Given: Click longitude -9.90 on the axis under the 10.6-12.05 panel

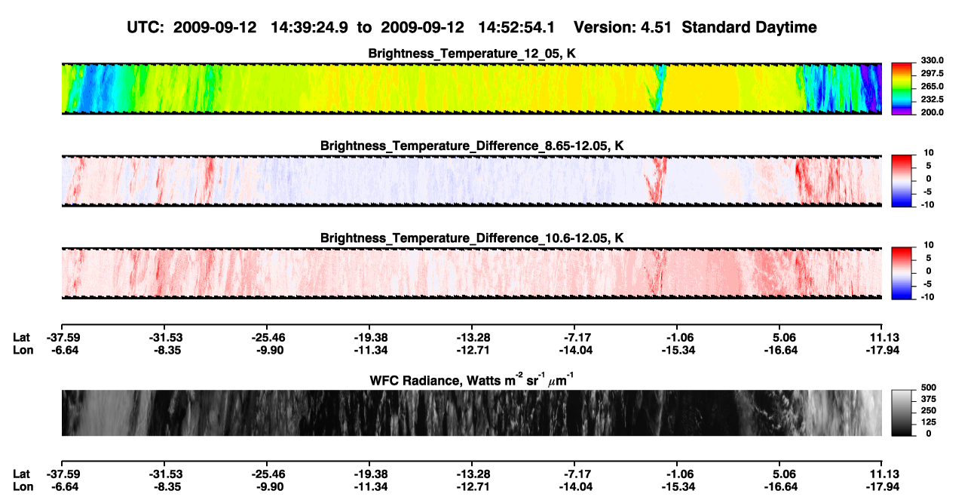Looking at the screenshot, I should 269,350.
